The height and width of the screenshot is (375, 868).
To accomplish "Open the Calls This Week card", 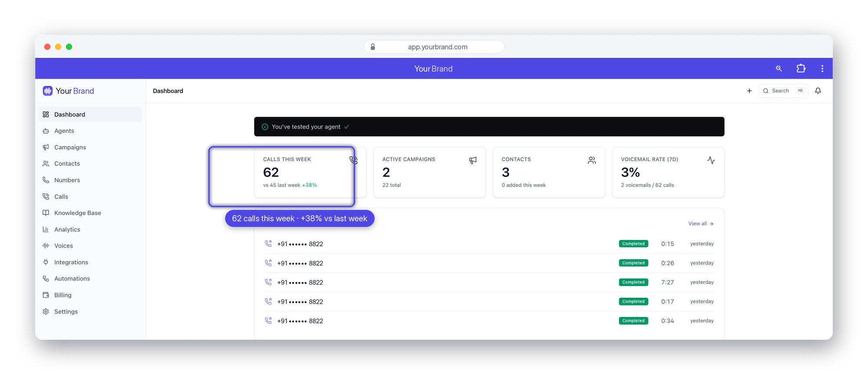I will [x=310, y=172].
